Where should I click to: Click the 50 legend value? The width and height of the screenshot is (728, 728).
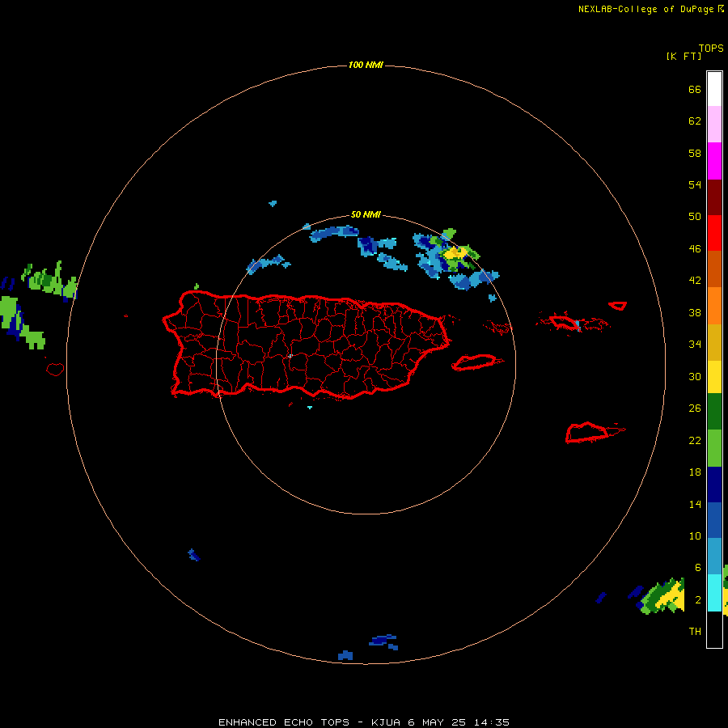click(695, 216)
